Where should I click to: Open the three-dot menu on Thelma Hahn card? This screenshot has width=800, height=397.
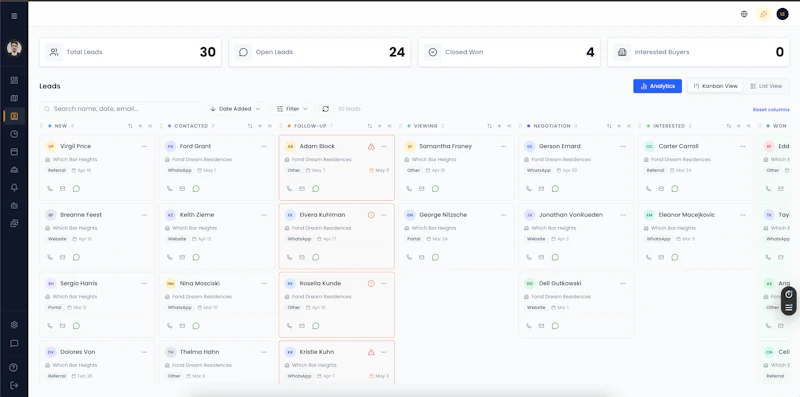point(264,352)
